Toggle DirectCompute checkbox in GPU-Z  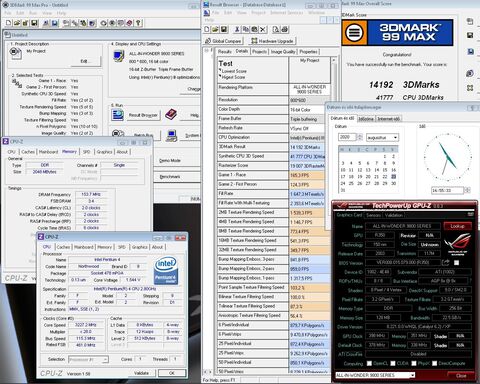pos(435,363)
